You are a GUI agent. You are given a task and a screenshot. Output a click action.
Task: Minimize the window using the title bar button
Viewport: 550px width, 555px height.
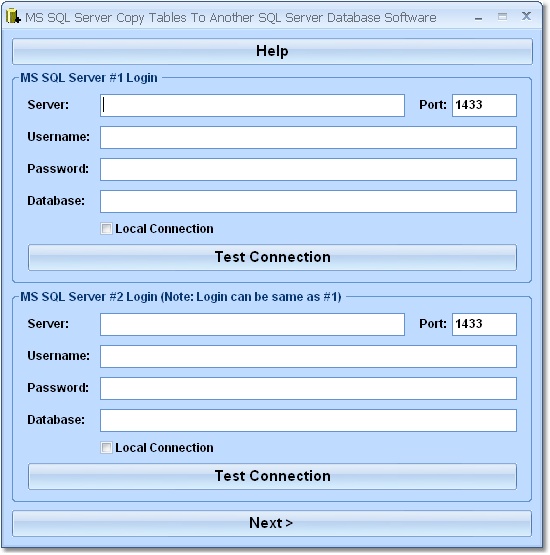pyautogui.click(x=479, y=17)
